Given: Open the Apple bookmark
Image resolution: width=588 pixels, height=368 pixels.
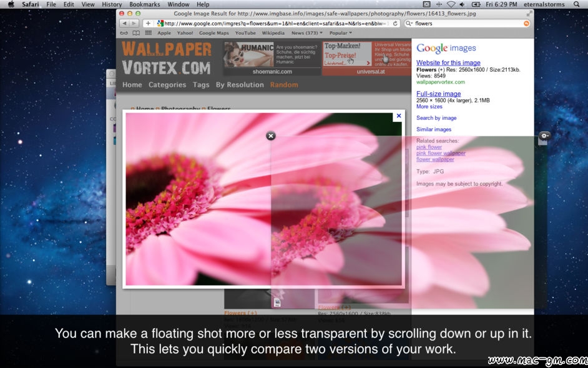Looking at the screenshot, I should click(x=164, y=33).
